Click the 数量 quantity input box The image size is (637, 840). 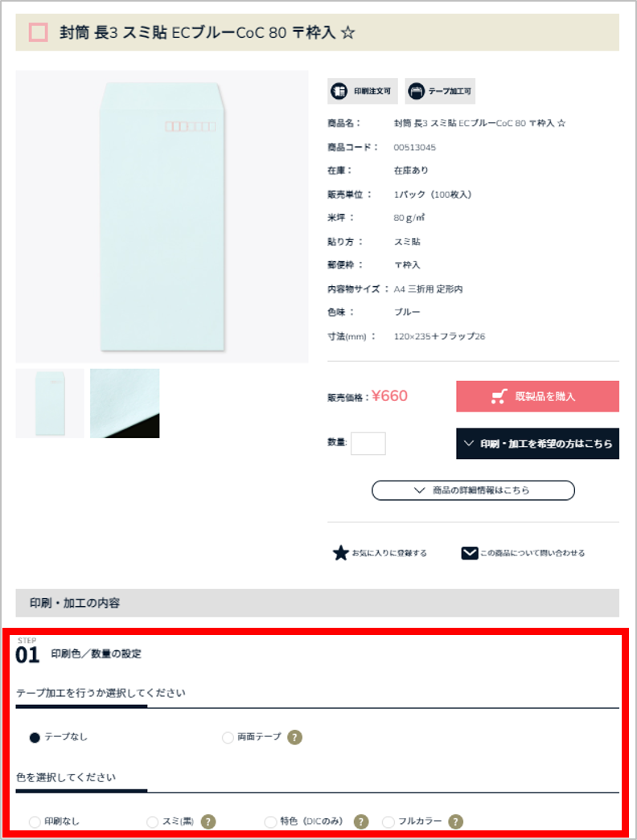(x=368, y=444)
